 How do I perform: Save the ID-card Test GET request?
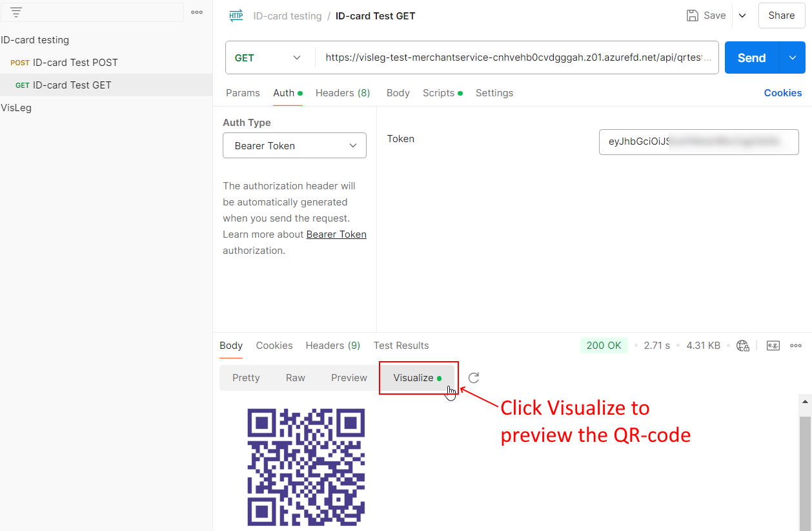(x=706, y=16)
